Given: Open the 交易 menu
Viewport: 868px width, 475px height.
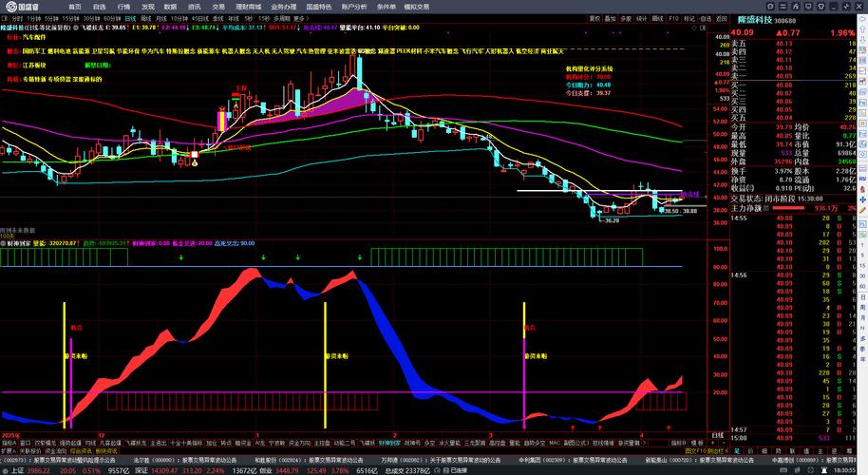Looking at the screenshot, I should tap(218, 7).
